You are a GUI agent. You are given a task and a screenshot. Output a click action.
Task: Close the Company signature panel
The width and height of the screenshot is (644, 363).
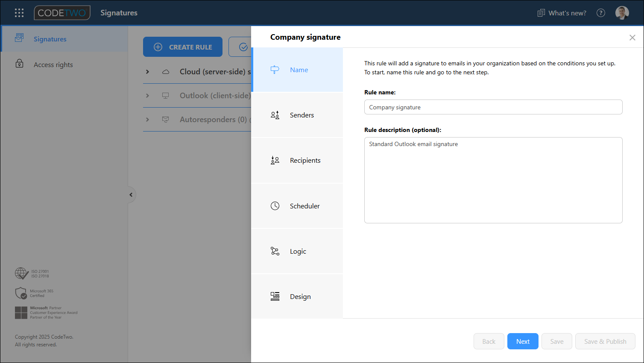[632, 38]
